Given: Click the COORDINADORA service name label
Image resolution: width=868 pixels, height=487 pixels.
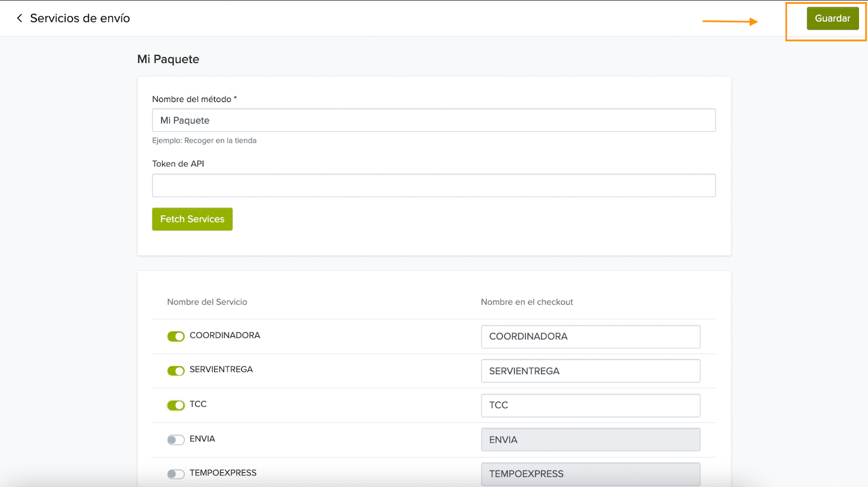Looking at the screenshot, I should tap(225, 335).
